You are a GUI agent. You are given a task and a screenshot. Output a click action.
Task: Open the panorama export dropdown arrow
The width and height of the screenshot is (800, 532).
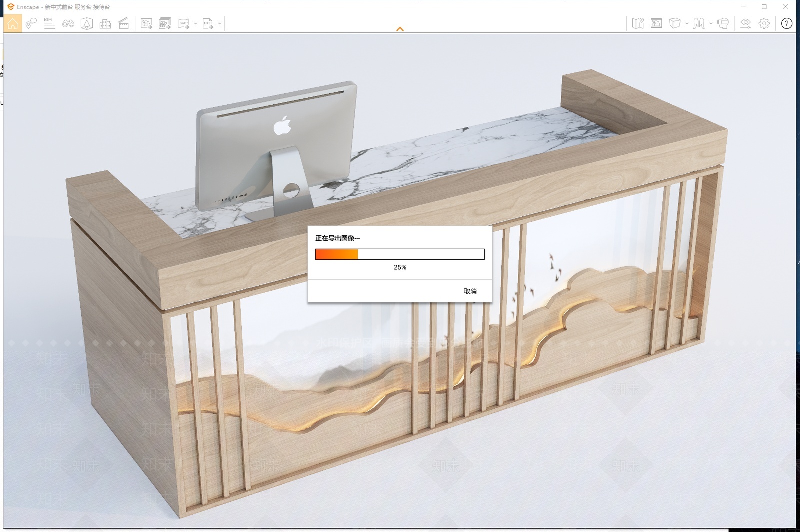tap(195, 23)
